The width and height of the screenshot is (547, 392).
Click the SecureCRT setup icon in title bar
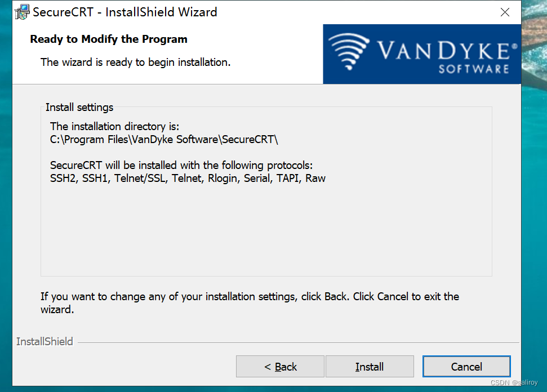pyautogui.click(x=21, y=12)
